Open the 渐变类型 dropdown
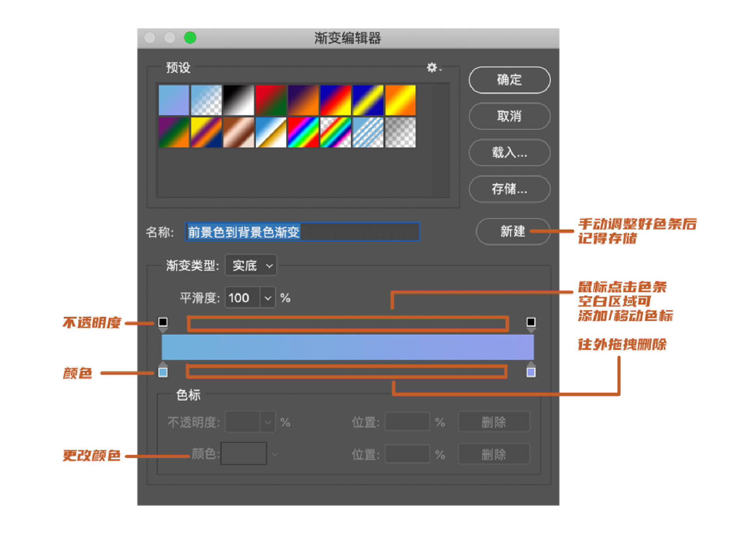Screen dimensions: 756x534 pyautogui.click(x=251, y=266)
